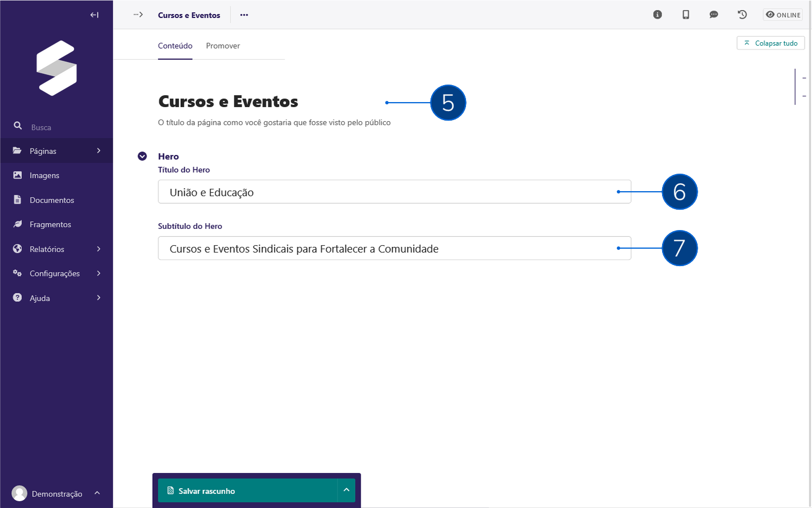
Task: Open the mobile preview icon
Action: pyautogui.click(x=686, y=14)
